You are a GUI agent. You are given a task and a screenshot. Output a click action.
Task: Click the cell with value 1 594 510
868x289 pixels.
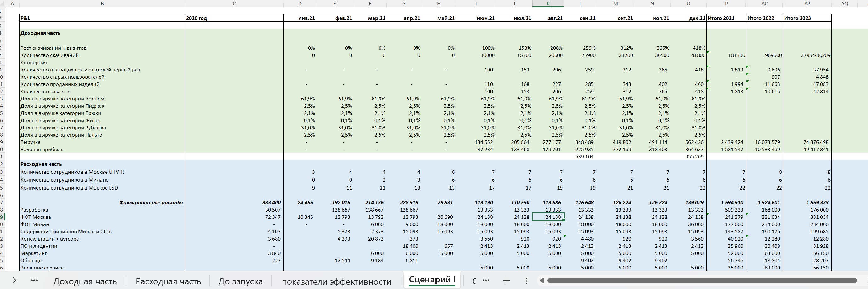(x=726, y=202)
